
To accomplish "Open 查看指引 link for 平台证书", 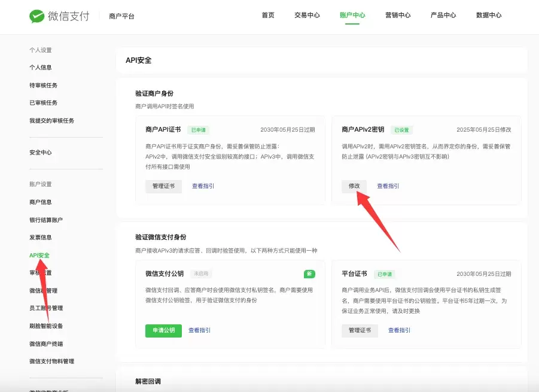I will pyautogui.click(x=399, y=330).
